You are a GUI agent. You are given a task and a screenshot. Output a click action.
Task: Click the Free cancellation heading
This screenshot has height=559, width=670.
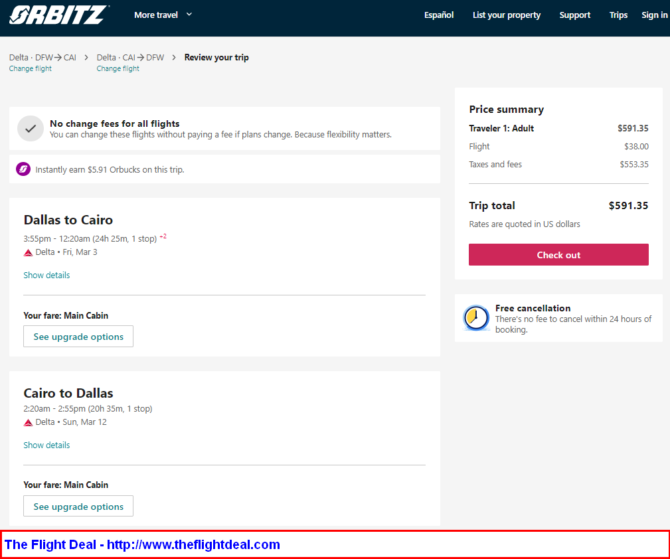[533, 308]
